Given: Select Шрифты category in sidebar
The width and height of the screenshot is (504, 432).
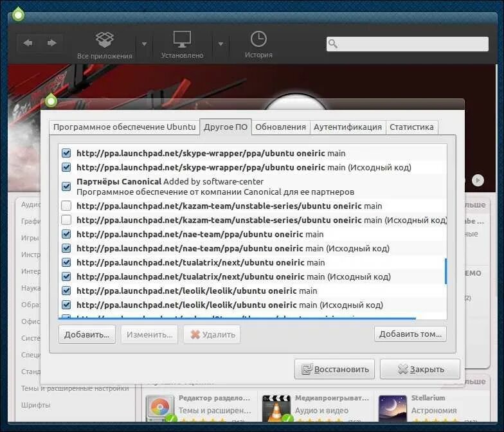Looking at the screenshot, I should point(36,405).
